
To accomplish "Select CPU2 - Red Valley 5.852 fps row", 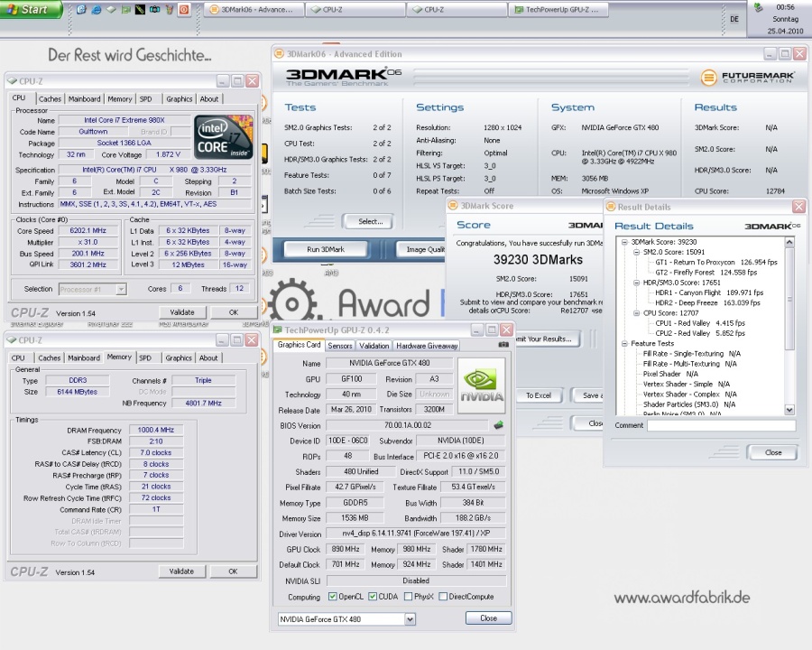I will pos(700,333).
